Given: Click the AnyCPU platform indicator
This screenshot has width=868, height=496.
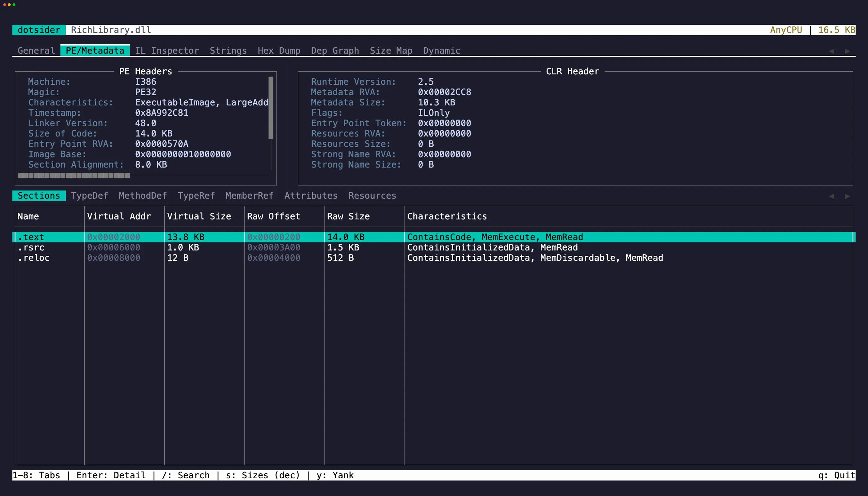Looking at the screenshot, I should coord(786,30).
